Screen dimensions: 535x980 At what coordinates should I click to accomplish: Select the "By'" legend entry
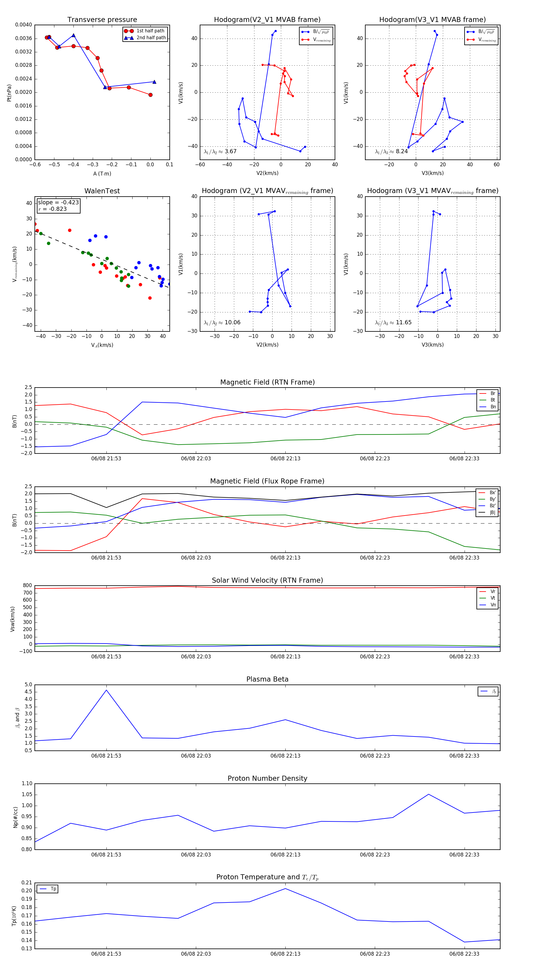487,499
